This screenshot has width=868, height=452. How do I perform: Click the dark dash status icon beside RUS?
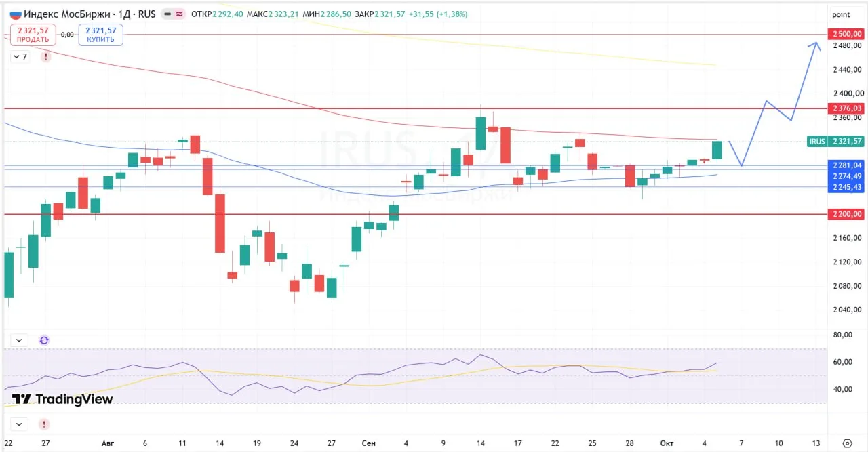coord(166,14)
